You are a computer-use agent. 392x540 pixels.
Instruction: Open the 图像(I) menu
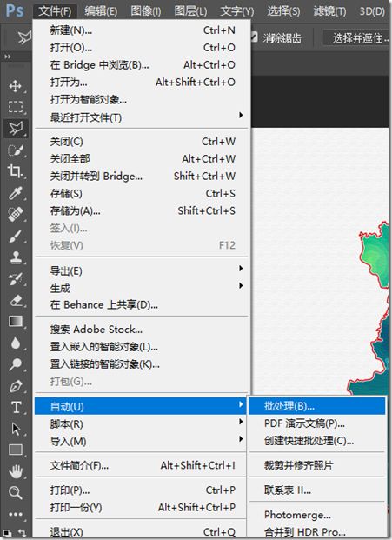coord(145,11)
